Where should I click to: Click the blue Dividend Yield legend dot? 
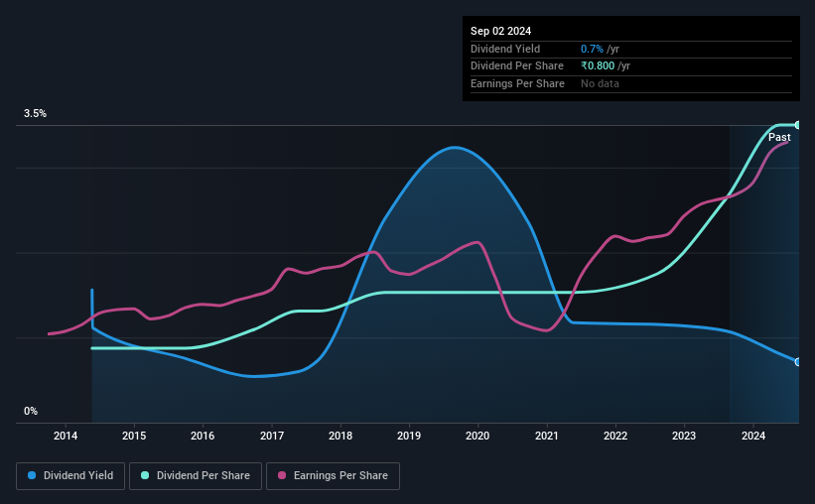point(32,475)
